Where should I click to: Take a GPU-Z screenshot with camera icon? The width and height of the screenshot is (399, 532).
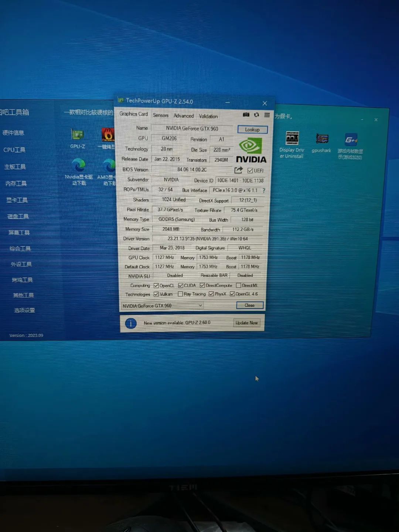tap(246, 115)
